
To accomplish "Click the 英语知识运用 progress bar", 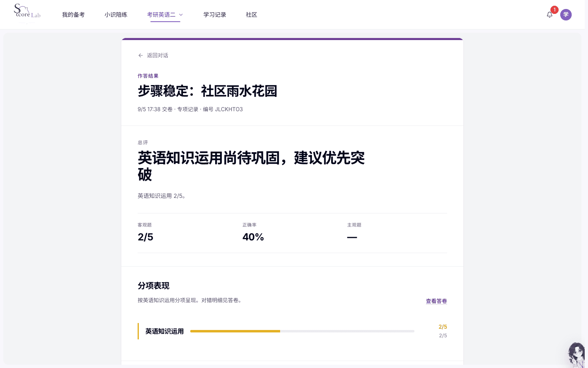I will 302,331.
